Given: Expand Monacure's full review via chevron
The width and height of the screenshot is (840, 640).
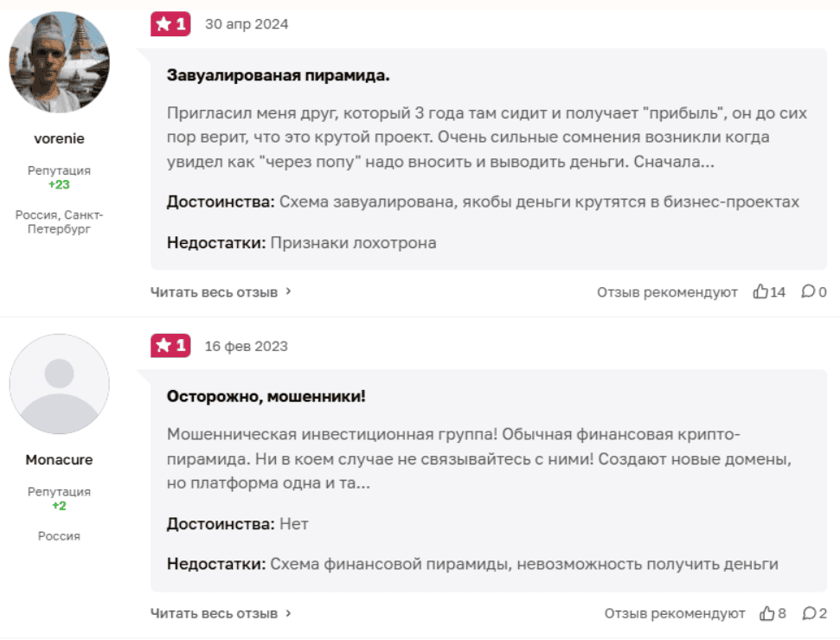Looking at the screenshot, I should [288, 613].
